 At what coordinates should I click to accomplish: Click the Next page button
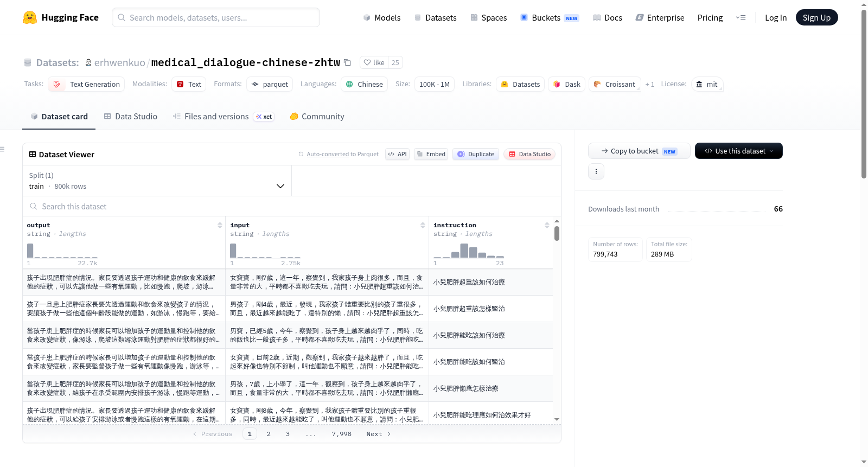click(x=378, y=434)
